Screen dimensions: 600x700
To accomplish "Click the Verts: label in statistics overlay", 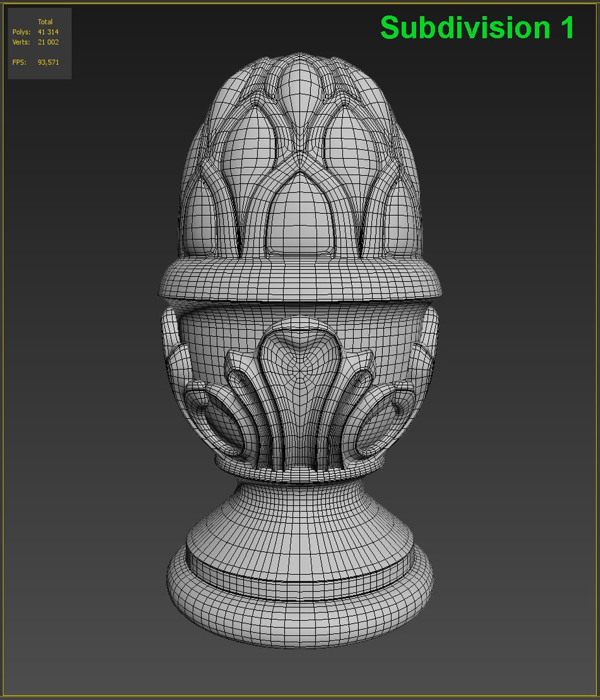I will 21,42.
